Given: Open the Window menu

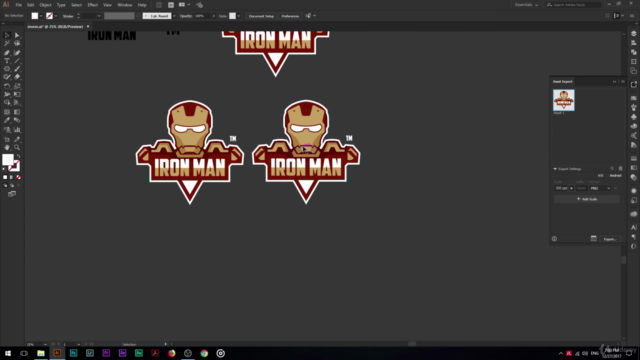Looking at the screenshot, I should [125, 5].
